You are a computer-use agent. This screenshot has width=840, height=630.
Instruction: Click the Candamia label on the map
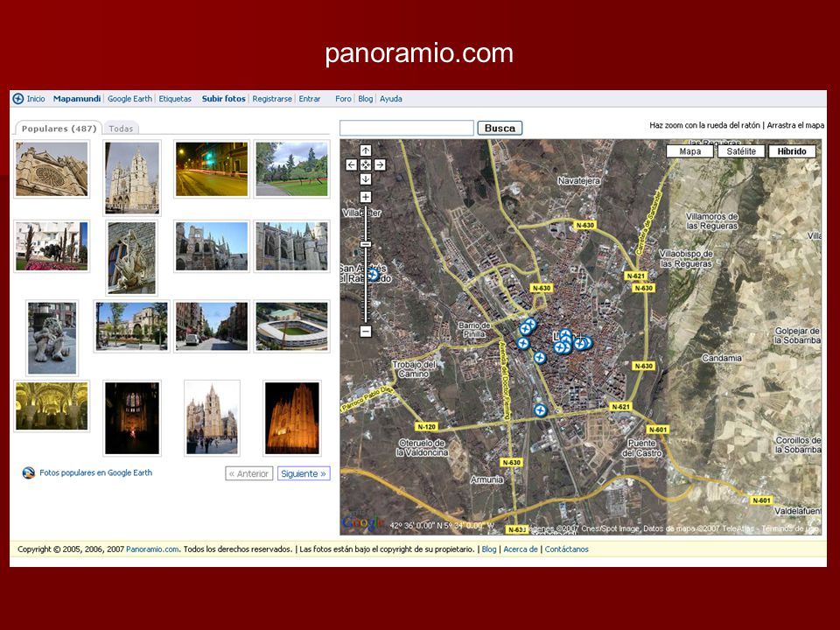(x=722, y=358)
